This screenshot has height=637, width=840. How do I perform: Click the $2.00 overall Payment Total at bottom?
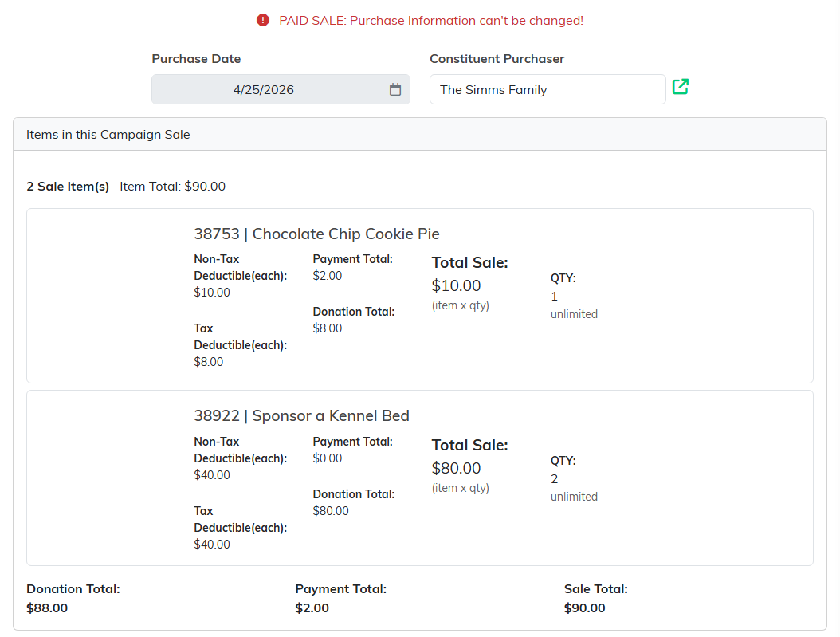[x=312, y=608]
